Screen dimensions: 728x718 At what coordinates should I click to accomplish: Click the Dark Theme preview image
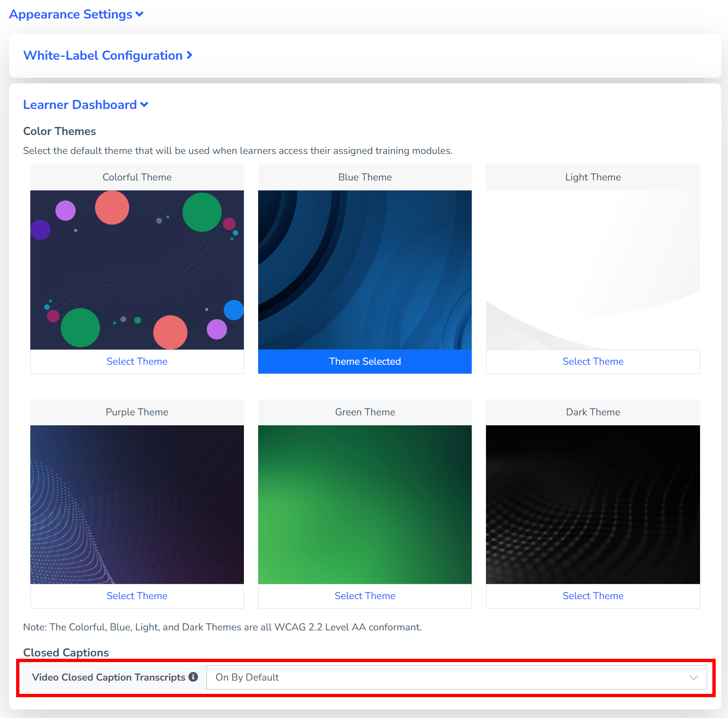click(593, 504)
